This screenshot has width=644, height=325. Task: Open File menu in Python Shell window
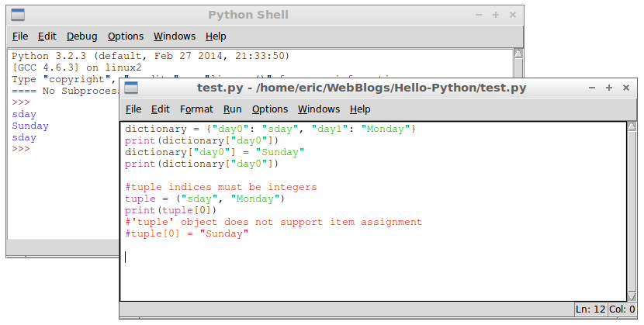(x=20, y=36)
